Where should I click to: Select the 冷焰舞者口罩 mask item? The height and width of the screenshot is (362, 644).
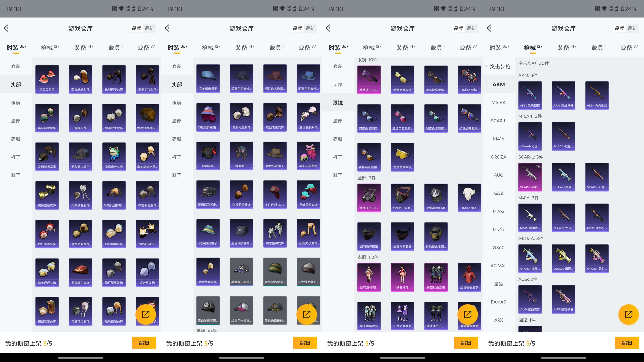point(436,198)
